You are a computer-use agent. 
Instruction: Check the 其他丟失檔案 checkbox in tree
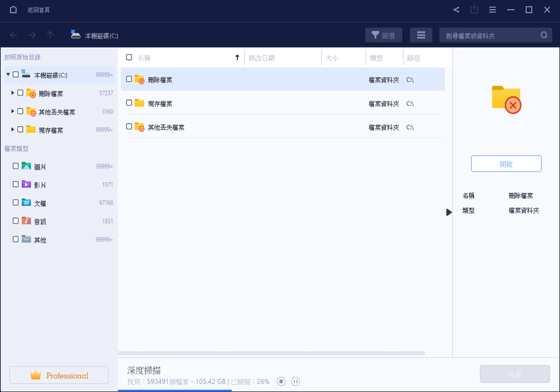[20, 111]
